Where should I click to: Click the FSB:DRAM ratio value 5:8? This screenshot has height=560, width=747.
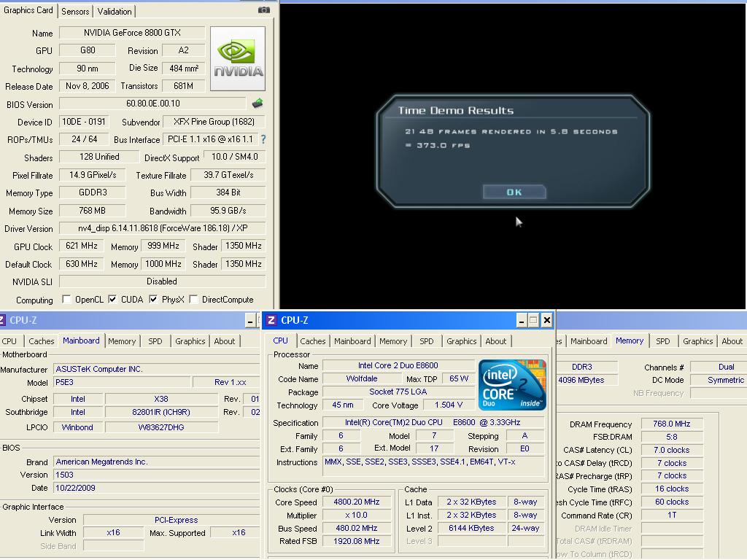point(672,437)
